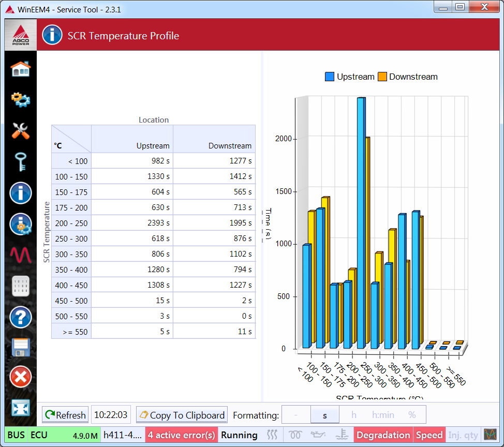
Task: Select the 'h:min' formatting option
Action: pyautogui.click(x=383, y=415)
